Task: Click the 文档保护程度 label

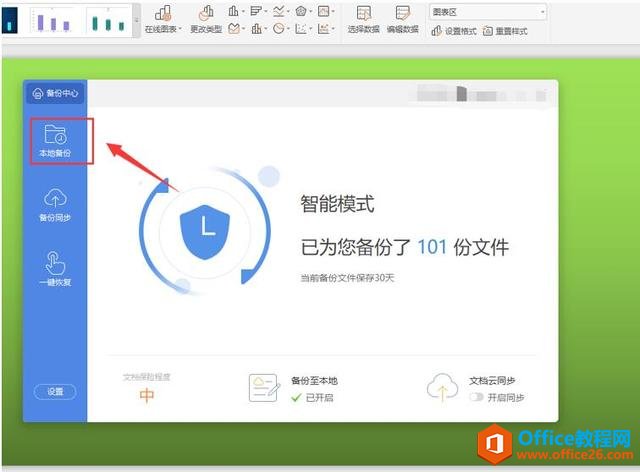Action: 147,377
